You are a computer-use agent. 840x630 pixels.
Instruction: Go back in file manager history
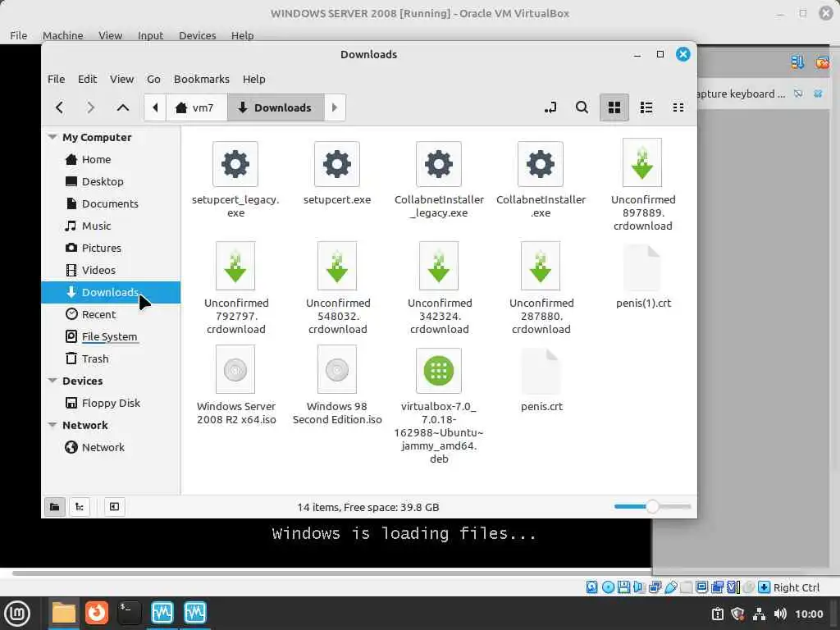[59, 107]
